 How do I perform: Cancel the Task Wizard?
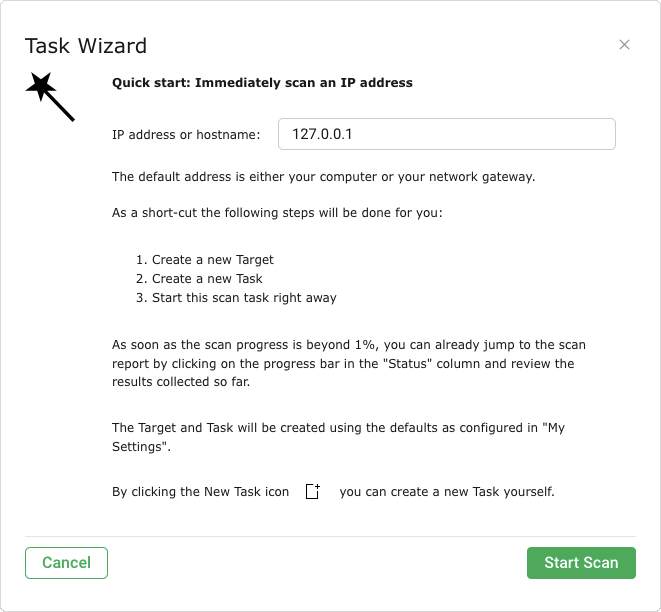coord(66,563)
